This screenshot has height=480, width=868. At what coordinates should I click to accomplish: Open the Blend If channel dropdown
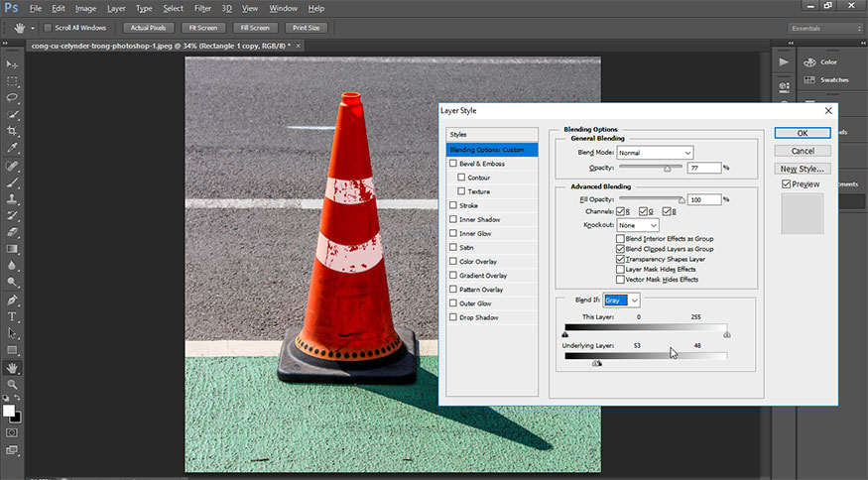(622, 300)
